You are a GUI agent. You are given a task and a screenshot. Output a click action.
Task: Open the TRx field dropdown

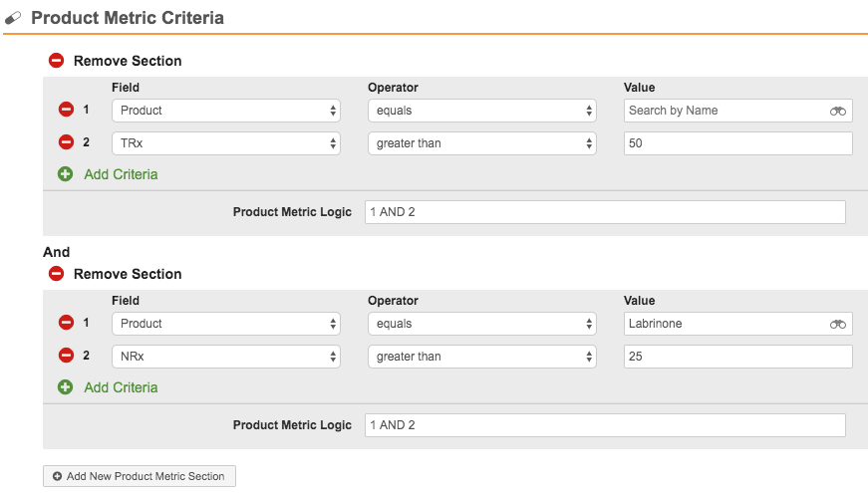(225, 143)
